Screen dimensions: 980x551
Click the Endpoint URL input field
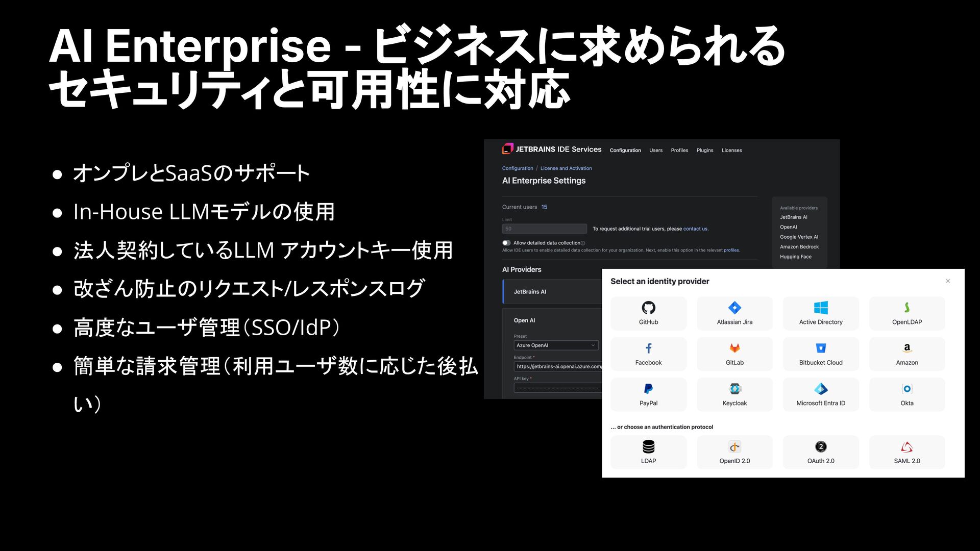click(558, 366)
